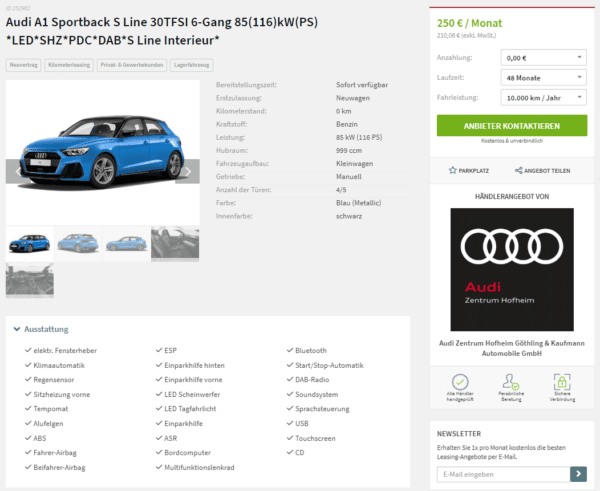Click the Neuvertrag tag
The image size is (600, 491).
(x=23, y=65)
